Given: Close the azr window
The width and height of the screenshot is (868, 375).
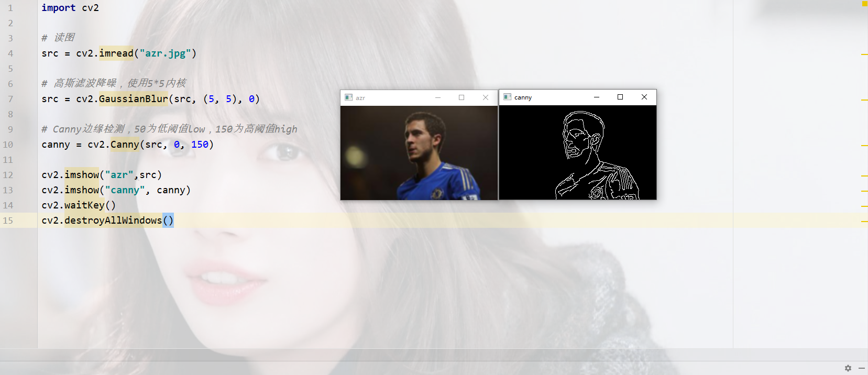Looking at the screenshot, I should pos(486,97).
